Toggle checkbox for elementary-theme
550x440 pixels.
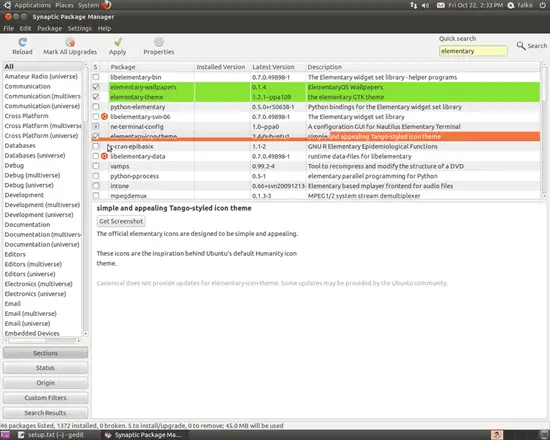tap(96, 96)
